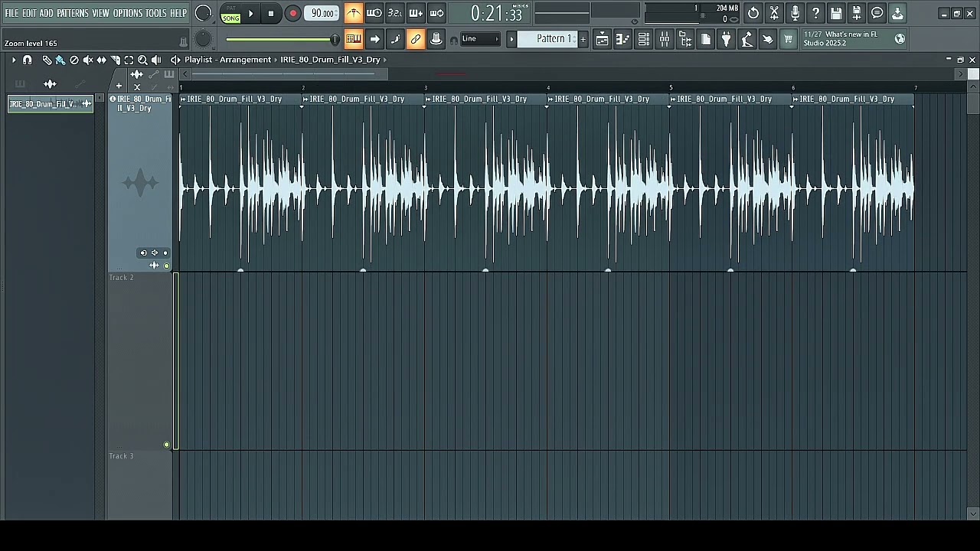
Task: Open the PATTERNS menu
Action: point(73,13)
